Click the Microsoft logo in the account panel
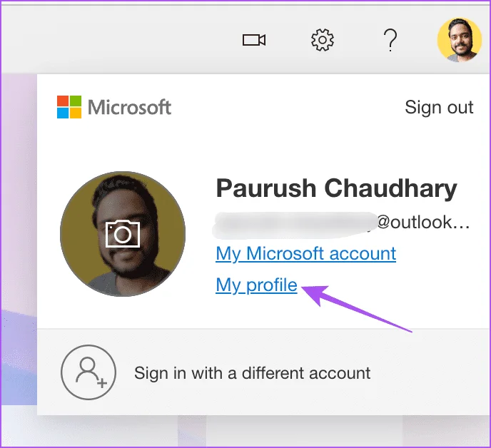491x448 pixels. pyautogui.click(x=114, y=107)
